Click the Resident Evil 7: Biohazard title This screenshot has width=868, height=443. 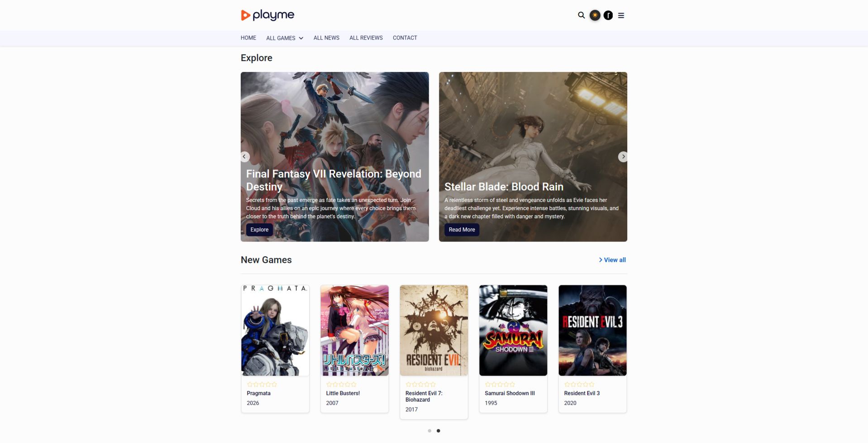point(424,396)
